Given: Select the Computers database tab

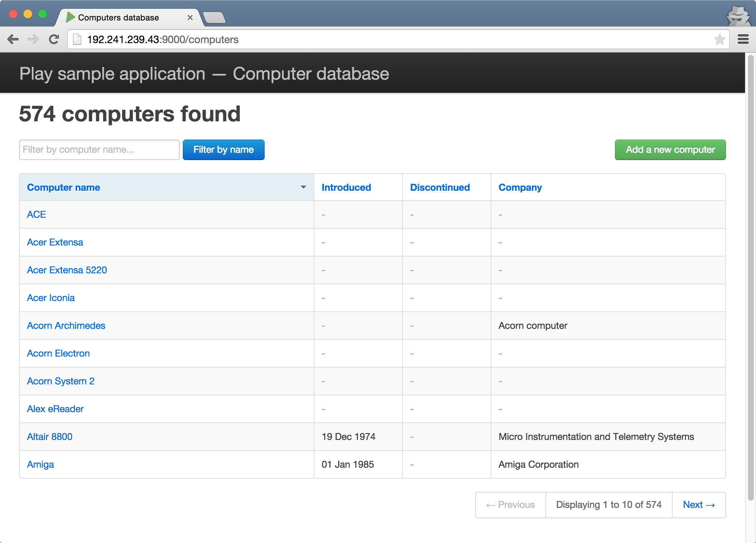Looking at the screenshot, I should (128, 18).
